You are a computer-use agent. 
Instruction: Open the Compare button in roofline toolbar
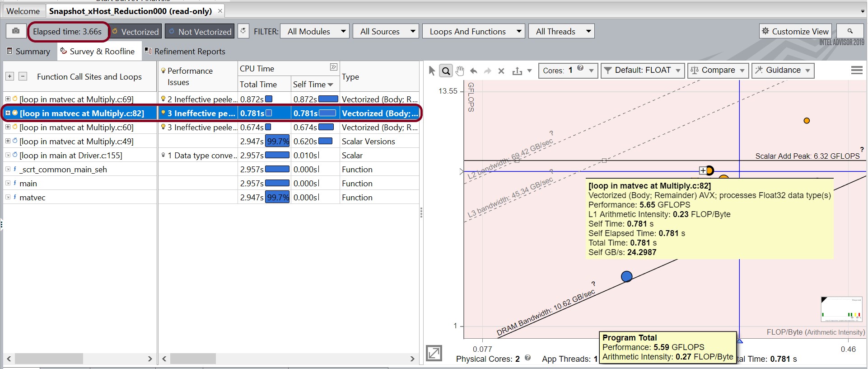718,71
